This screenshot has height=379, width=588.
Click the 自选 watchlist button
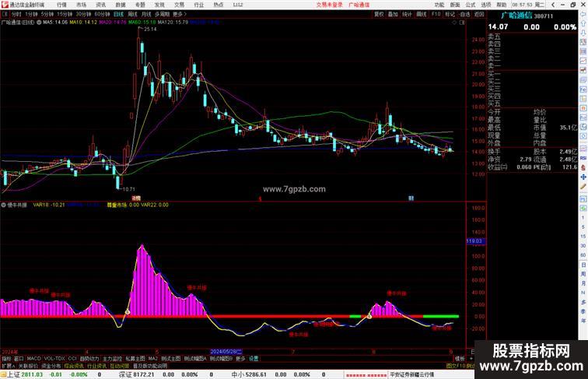(x=464, y=14)
